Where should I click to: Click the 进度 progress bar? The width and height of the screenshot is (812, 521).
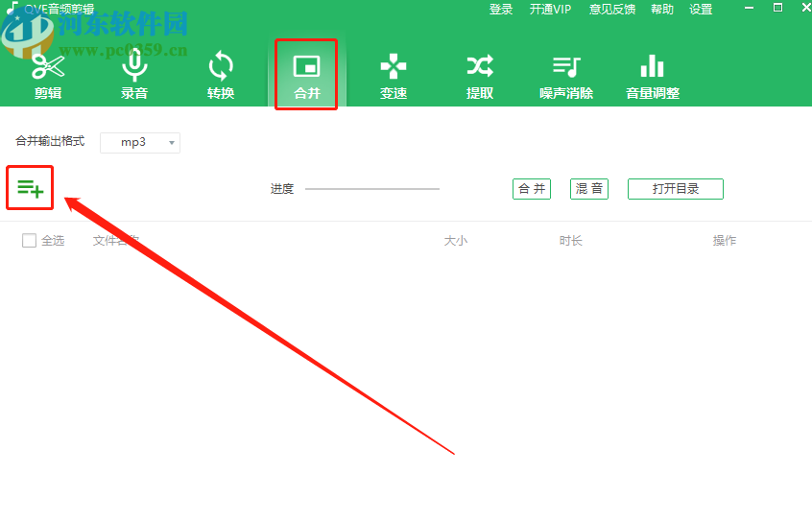[372, 189]
